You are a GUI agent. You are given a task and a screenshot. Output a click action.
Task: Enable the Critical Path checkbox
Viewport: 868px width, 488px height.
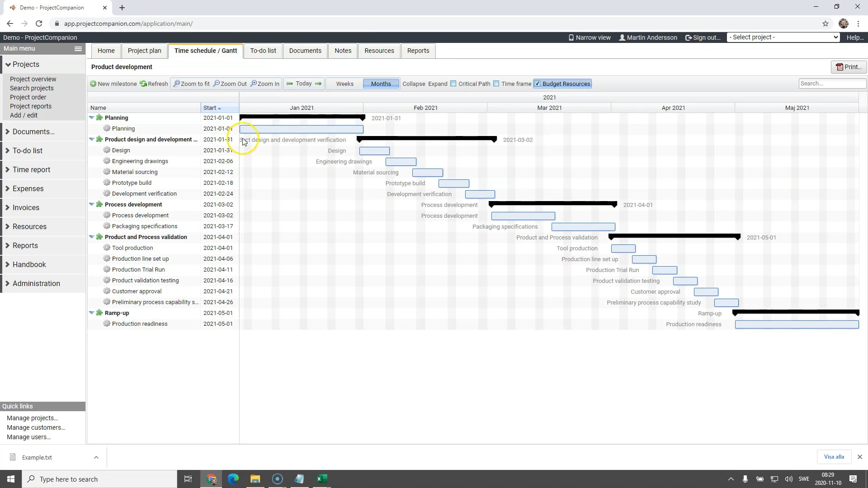click(453, 84)
